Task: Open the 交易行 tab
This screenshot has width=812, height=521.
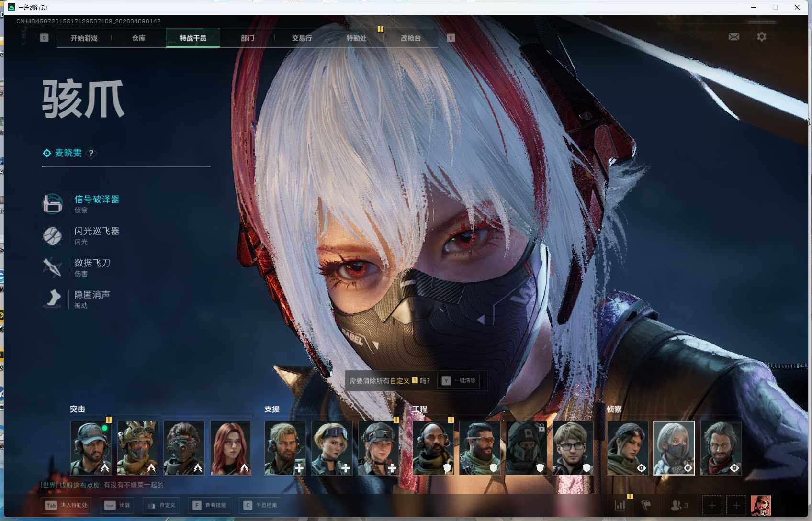Action: 302,38
